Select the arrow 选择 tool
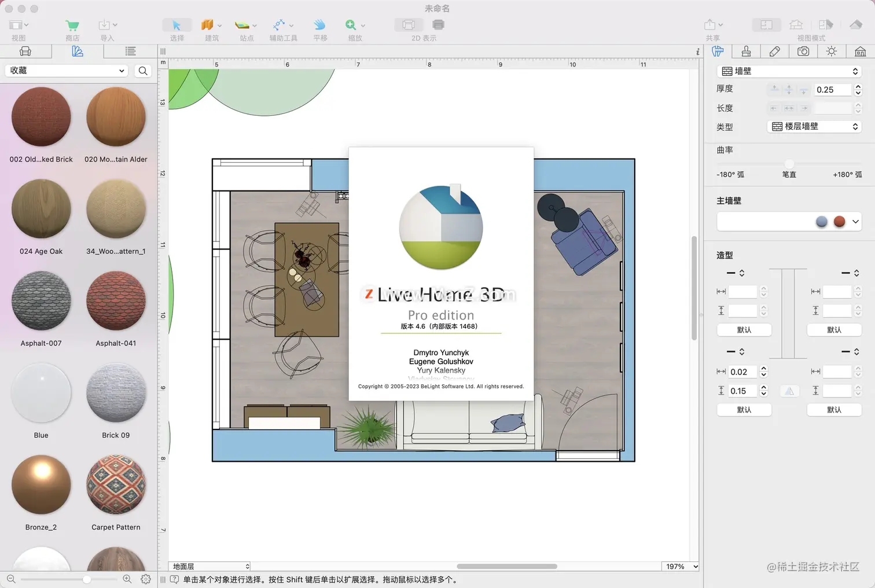This screenshot has height=588, width=875. coord(177,25)
